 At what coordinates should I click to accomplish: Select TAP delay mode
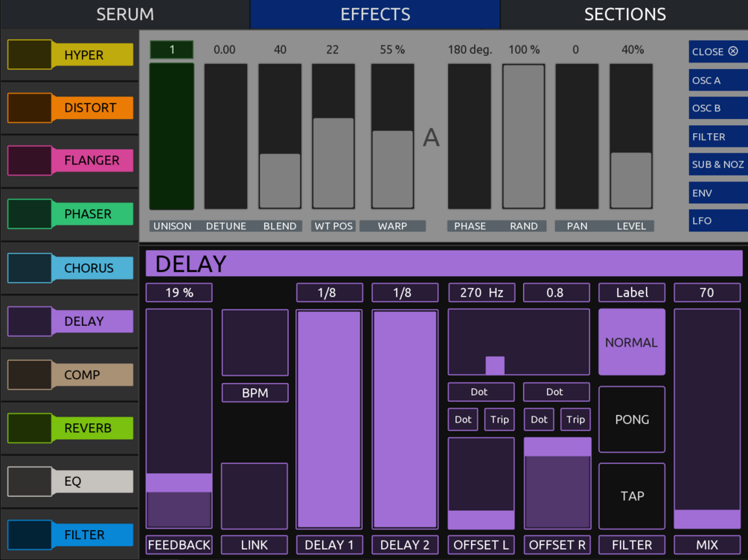[632, 496]
